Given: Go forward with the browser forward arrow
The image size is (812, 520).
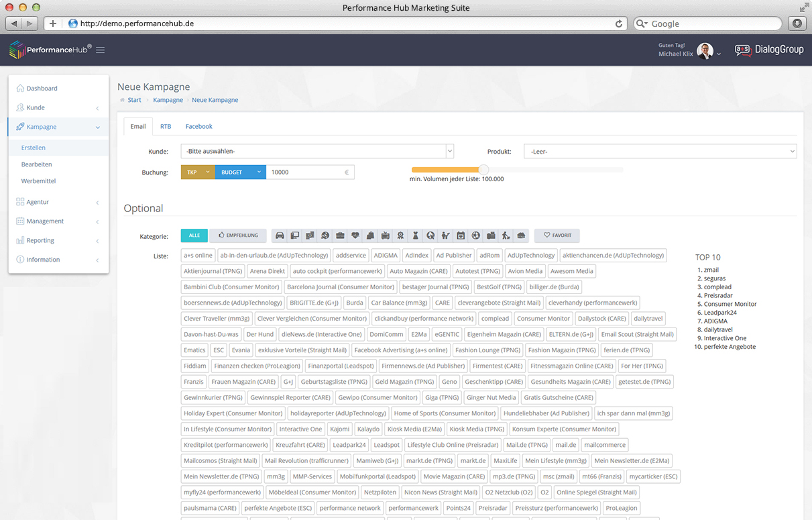Looking at the screenshot, I should (31, 23).
